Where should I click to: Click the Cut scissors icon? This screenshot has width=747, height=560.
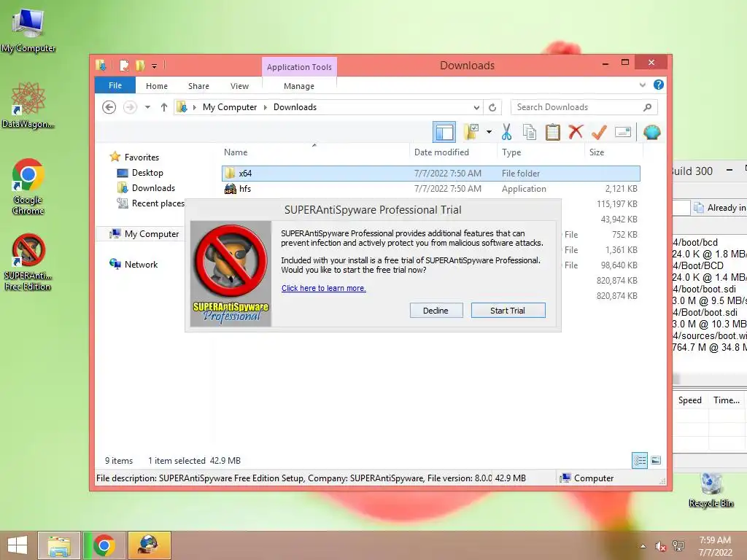point(506,132)
